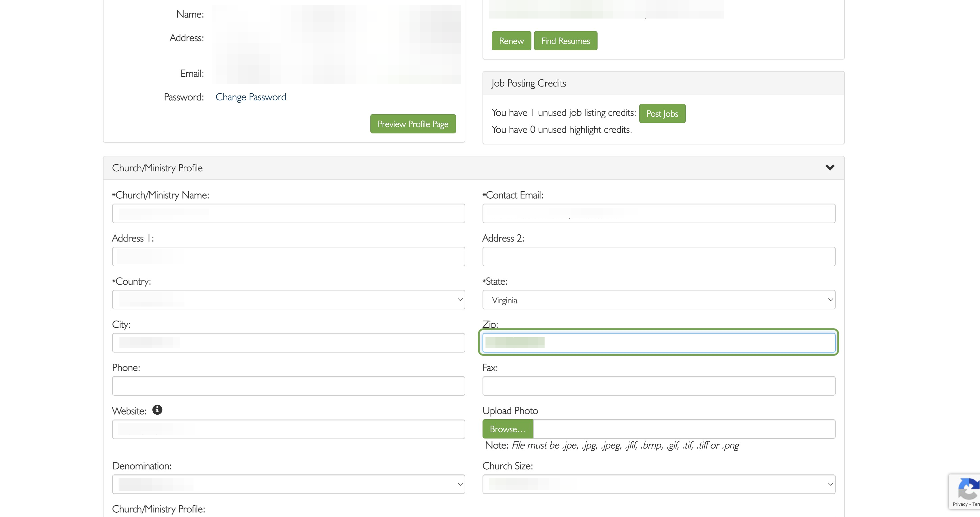Click the Post Jobs button
The height and width of the screenshot is (517, 980).
(662, 113)
